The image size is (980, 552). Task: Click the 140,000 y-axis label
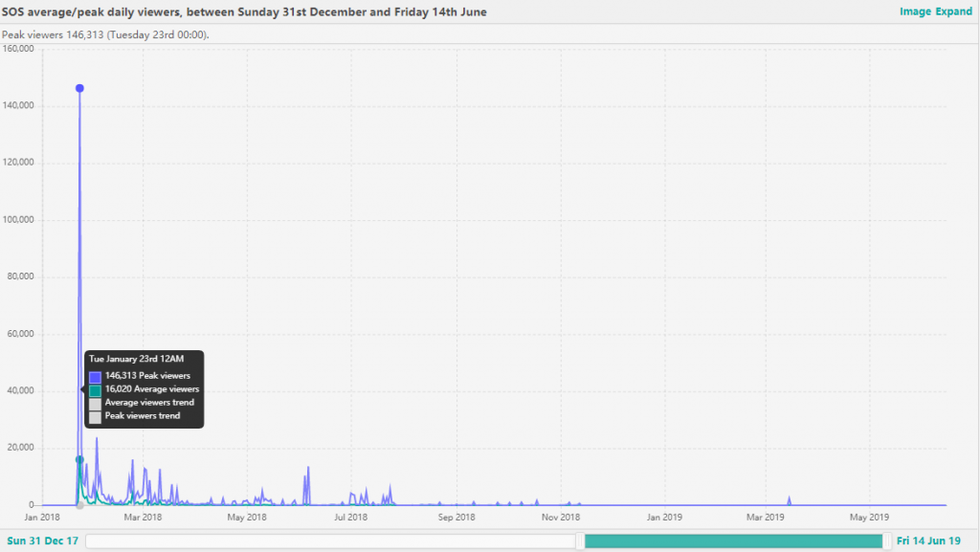click(x=18, y=105)
